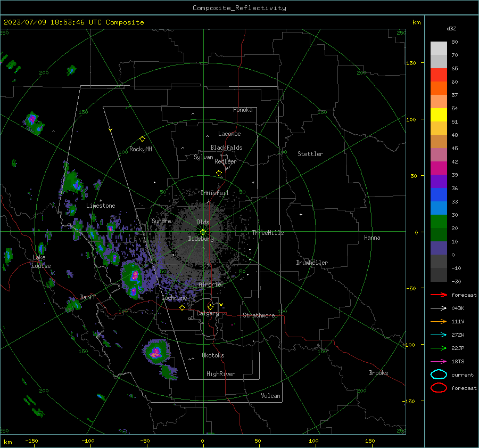
Task: Click the white plus marker west of Hanna
Action: (x=301, y=214)
